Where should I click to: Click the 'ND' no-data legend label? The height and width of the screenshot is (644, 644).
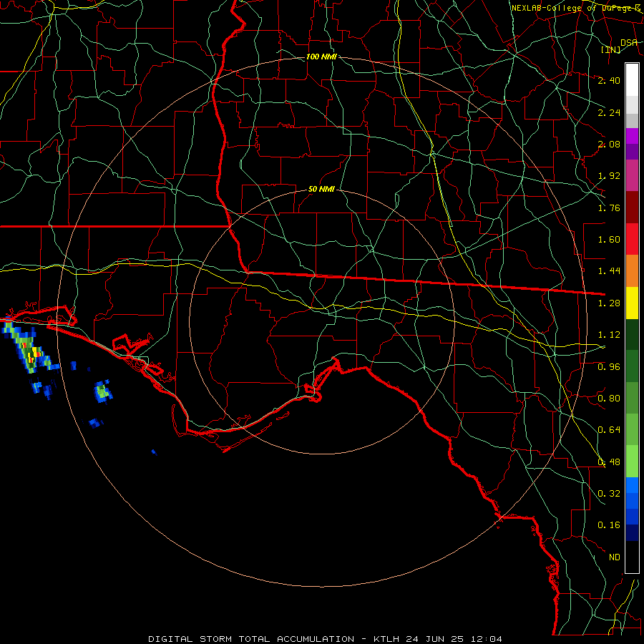click(615, 557)
